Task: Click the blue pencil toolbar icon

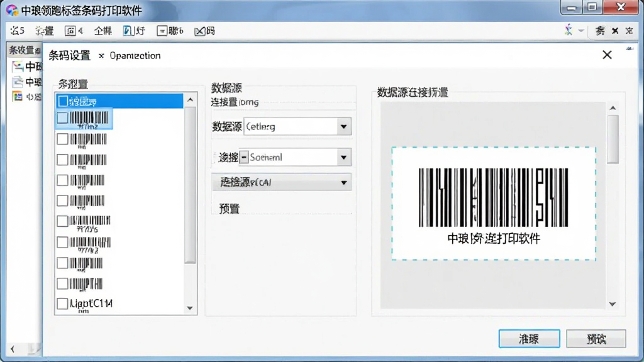Action: [x=128, y=31]
